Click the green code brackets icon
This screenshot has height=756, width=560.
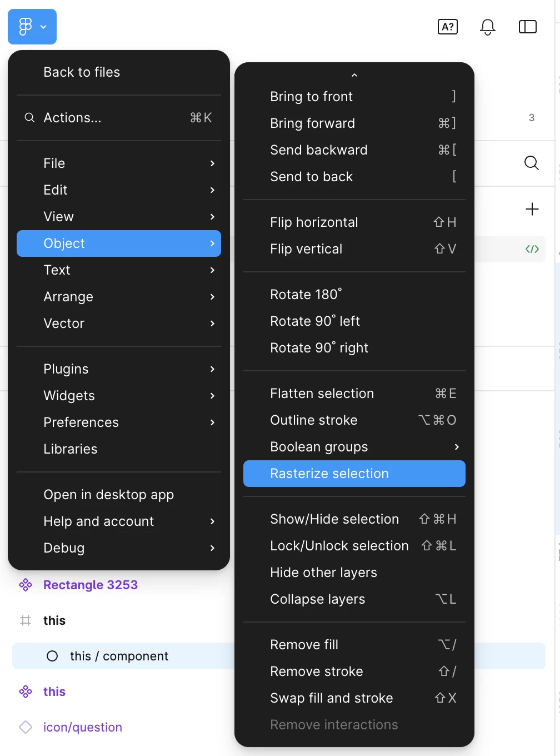click(x=532, y=249)
